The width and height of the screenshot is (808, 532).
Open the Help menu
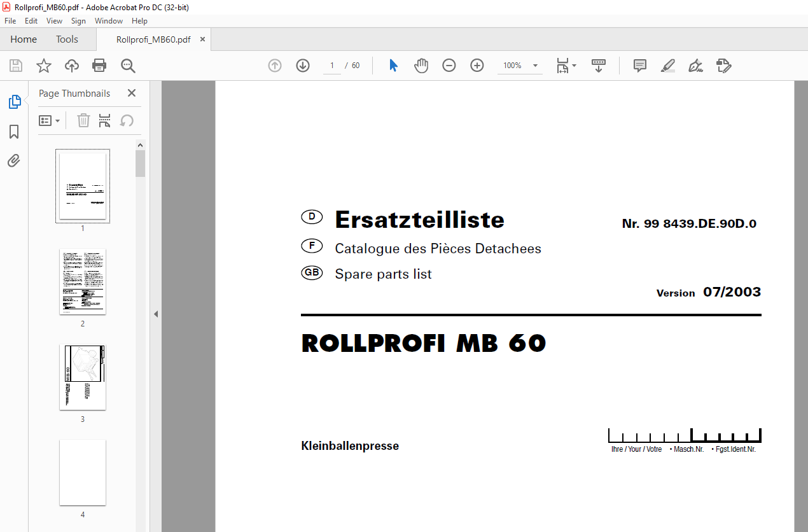(139, 21)
